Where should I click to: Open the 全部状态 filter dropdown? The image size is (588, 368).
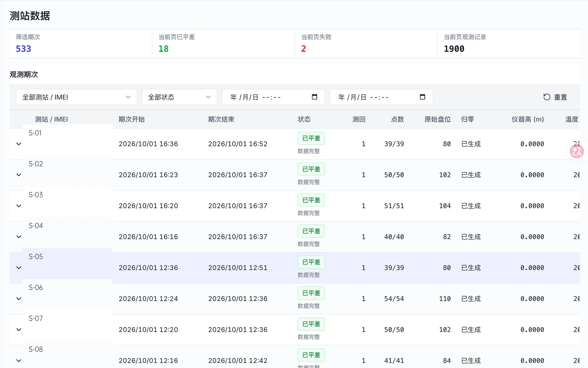point(179,97)
